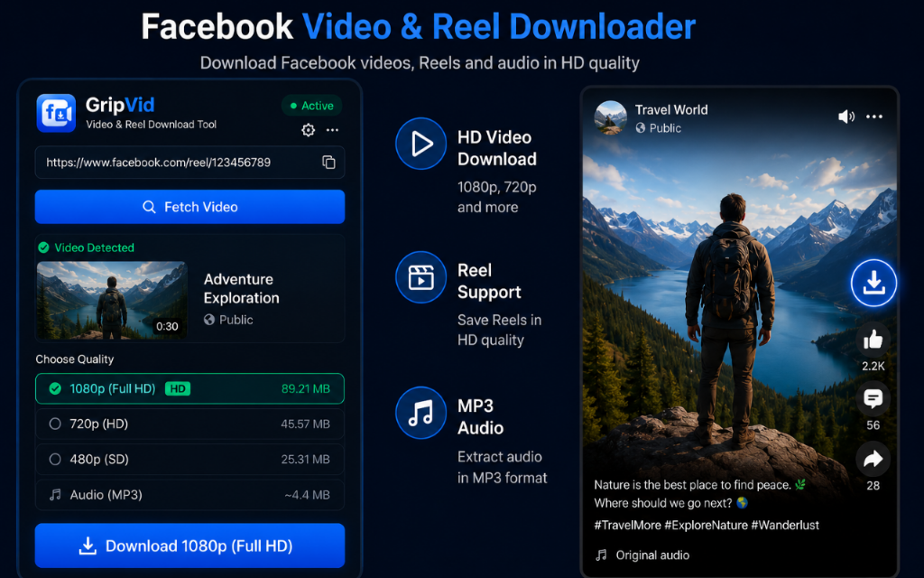Open the reel's three-dot options menu
Viewport: 924px width, 578px height.
pyautogui.click(x=874, y=117)
